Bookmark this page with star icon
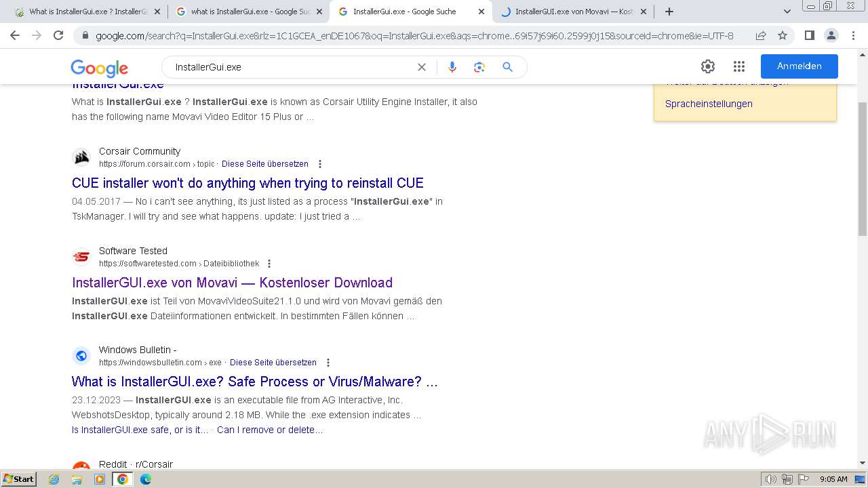 [783, 35]
